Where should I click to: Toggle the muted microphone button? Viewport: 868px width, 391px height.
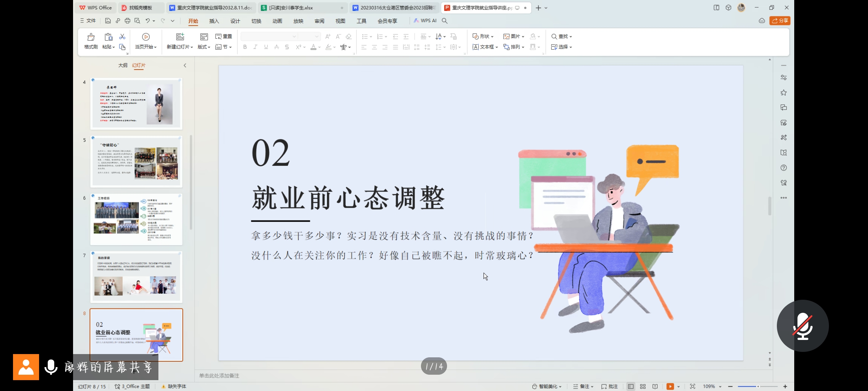803,326
